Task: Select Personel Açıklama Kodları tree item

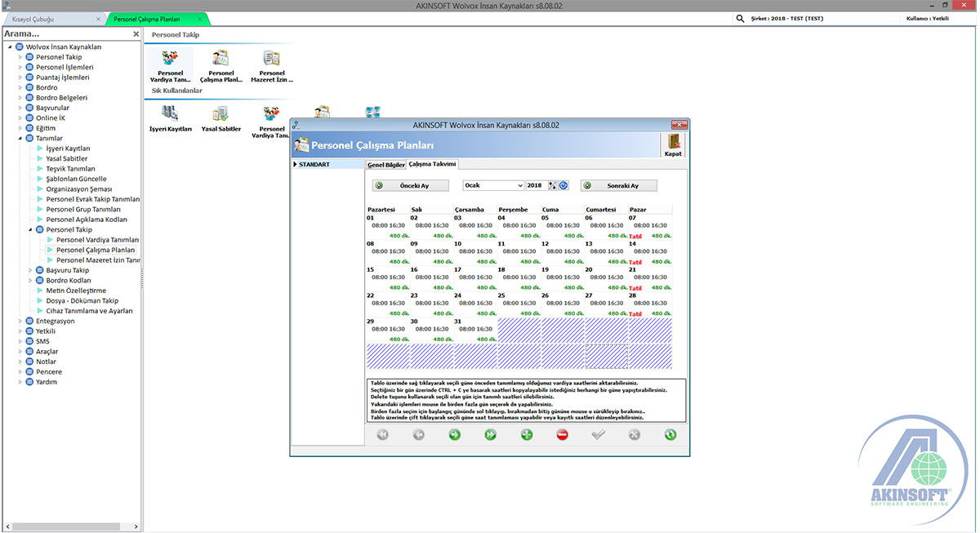Action: pos(87,220)
